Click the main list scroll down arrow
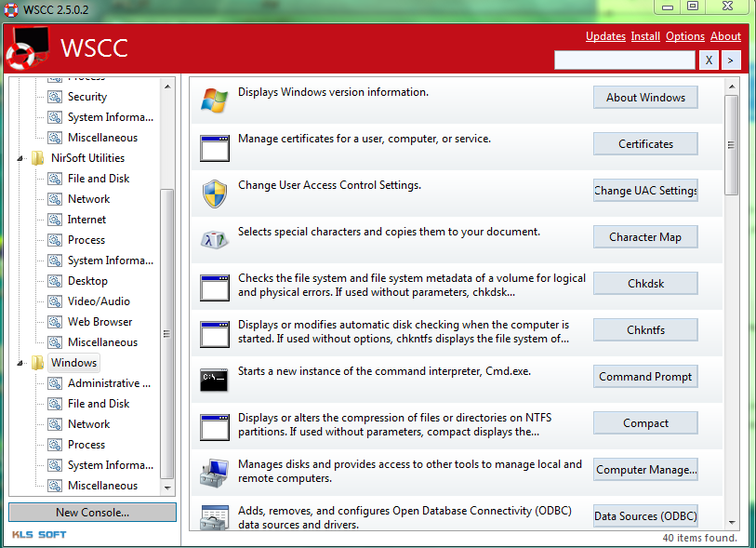756x548 pixels. (732, 523)
